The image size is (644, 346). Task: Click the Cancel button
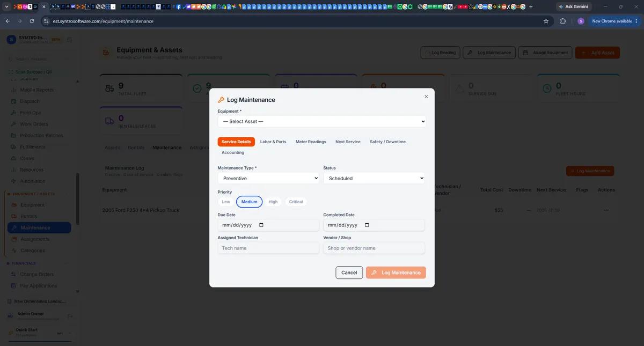349,273
